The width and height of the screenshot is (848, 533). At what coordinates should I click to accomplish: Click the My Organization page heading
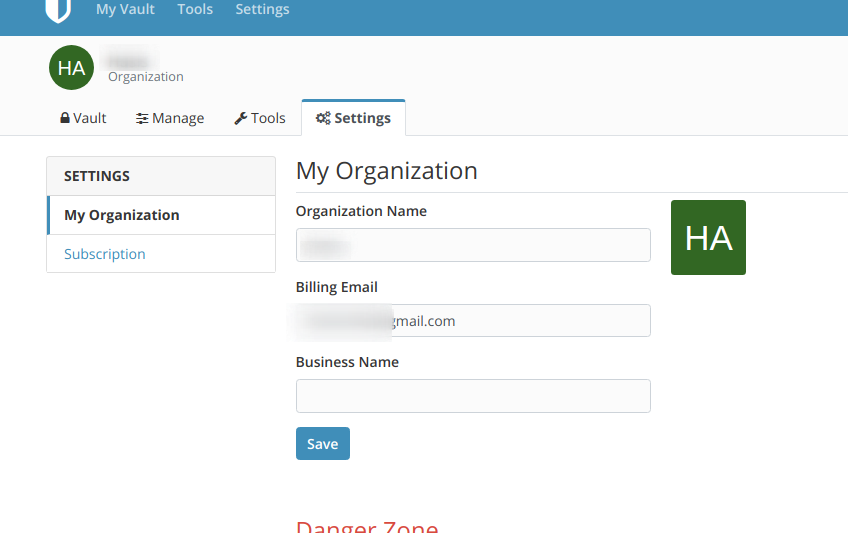(x=387, y=171)
